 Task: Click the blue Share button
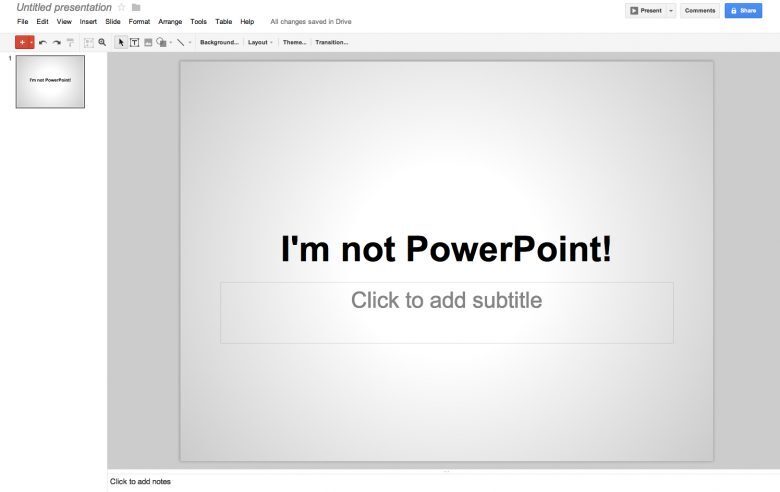(x=743, y=10)
